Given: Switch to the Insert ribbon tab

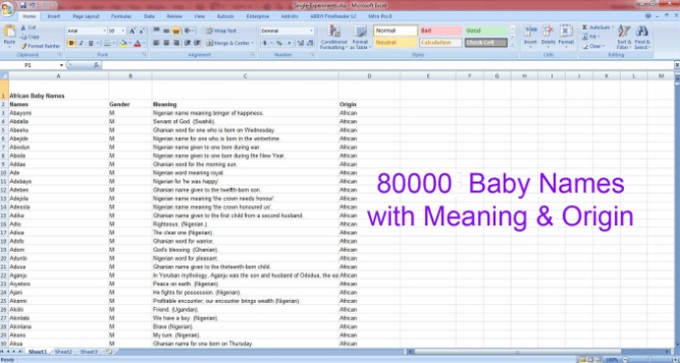Looking at the screenshot, I should pyautogui.click(x=54, y=16).
